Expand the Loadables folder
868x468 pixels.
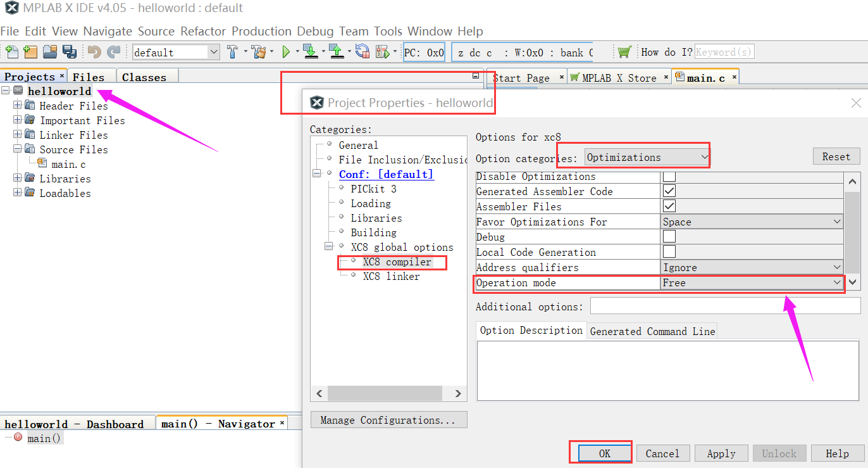[17, 193]
